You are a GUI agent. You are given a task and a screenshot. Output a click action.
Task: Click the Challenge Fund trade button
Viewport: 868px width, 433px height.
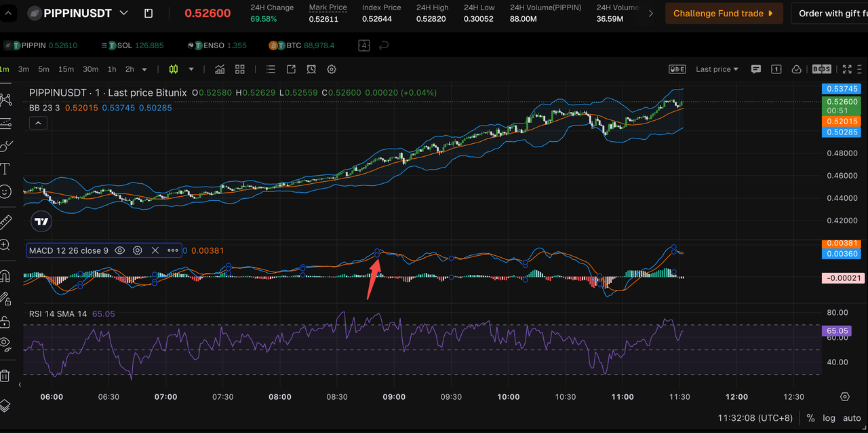724,13
